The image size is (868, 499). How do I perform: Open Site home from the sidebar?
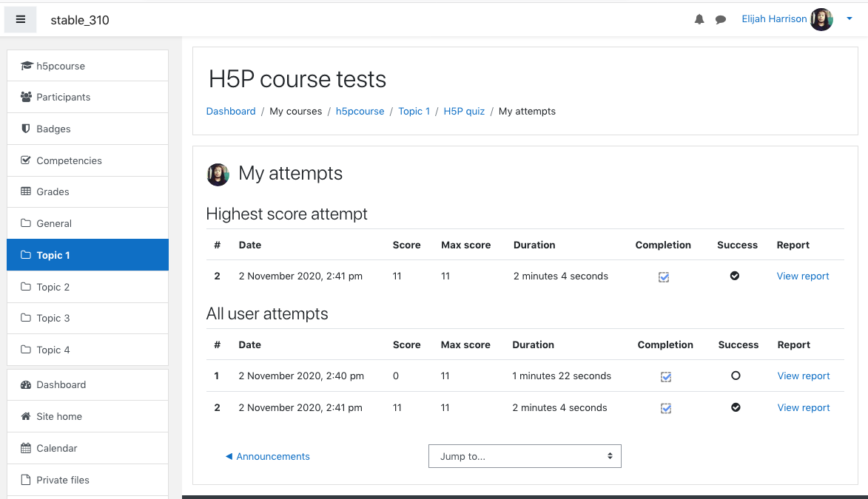(87, 416)
